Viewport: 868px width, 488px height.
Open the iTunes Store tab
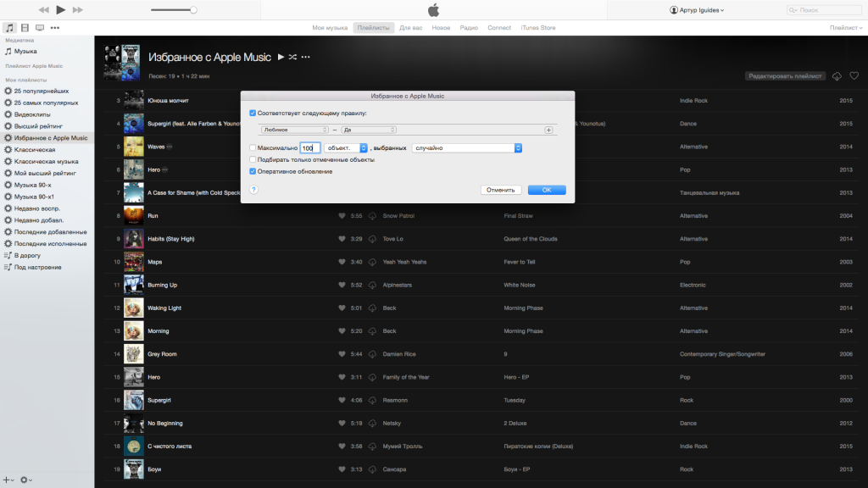pyautogui.click(x=538, y=28)
